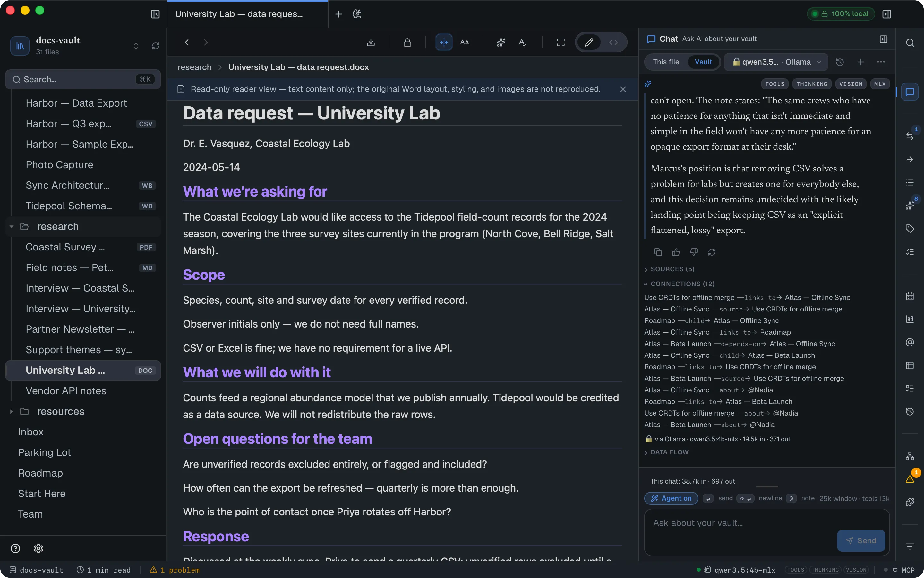Open the docs-vault switcher chevrons
924x578 pixels.
pyautogui.click(x=136, y=46)
